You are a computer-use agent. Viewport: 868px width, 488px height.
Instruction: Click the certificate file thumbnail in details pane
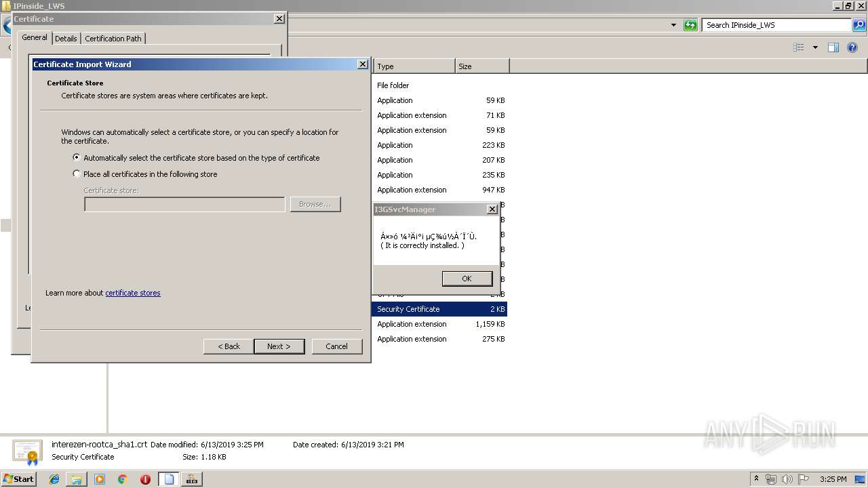pos(27,452)
